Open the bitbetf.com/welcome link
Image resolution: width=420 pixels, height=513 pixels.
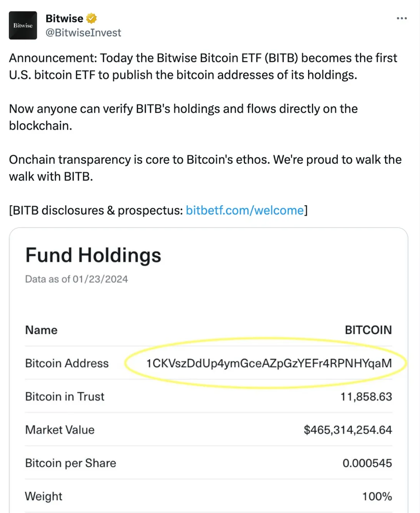[x=244, y=210]
